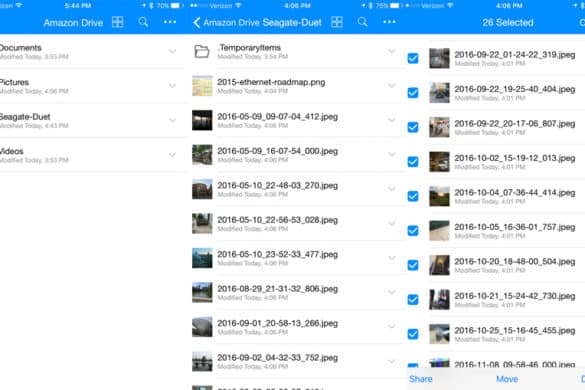Open thumbnail of 2016-05-09_16-07-54_000.jpeg
The image size is (585, 390).
(x=202, y=155)
